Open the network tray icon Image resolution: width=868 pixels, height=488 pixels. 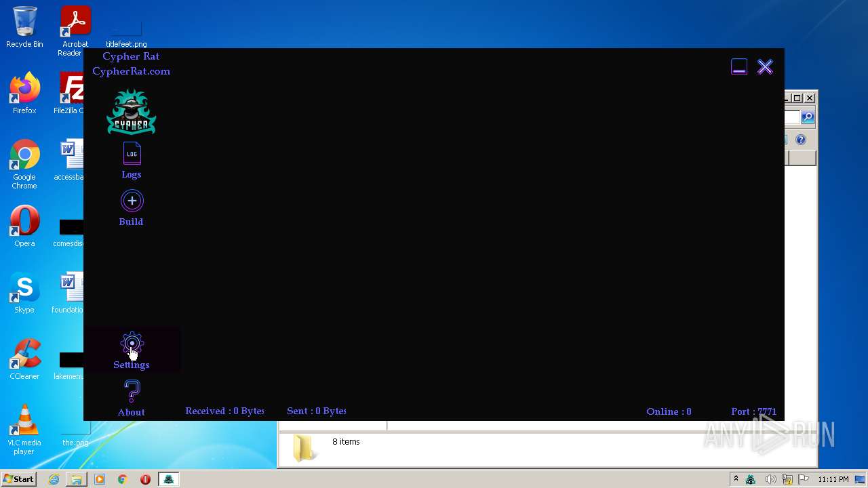(787, 479)
